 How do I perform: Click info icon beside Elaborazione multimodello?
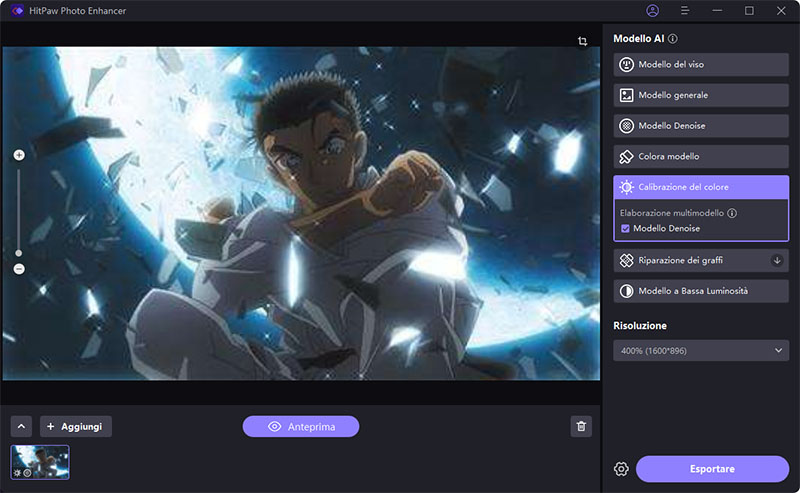tap(732, 213)
